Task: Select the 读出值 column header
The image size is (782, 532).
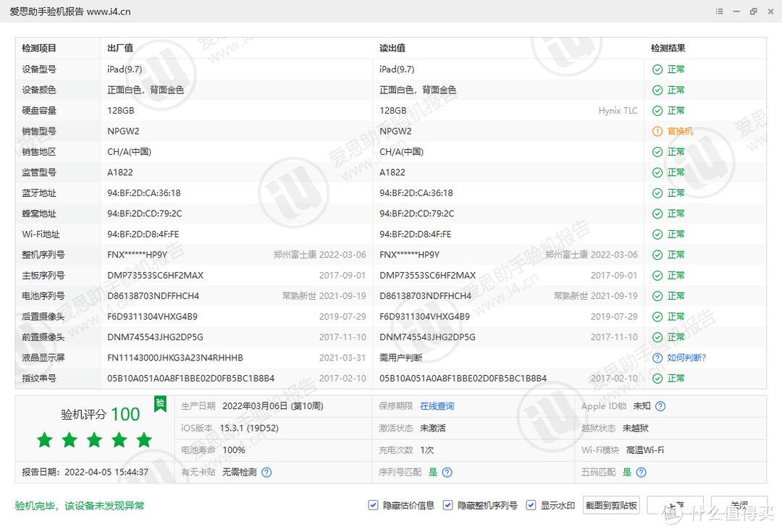Action: tap(392, 48)
